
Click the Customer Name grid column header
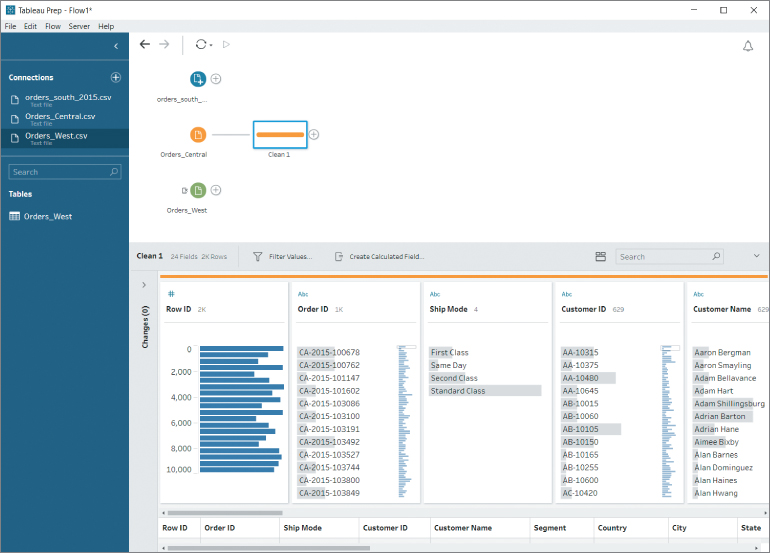[463, 527]
